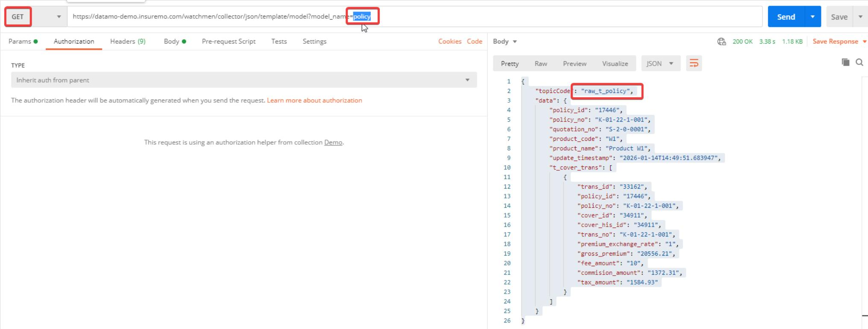Select the Authorization tab
This screenshot has height=329, width=868.
(74, 41)
